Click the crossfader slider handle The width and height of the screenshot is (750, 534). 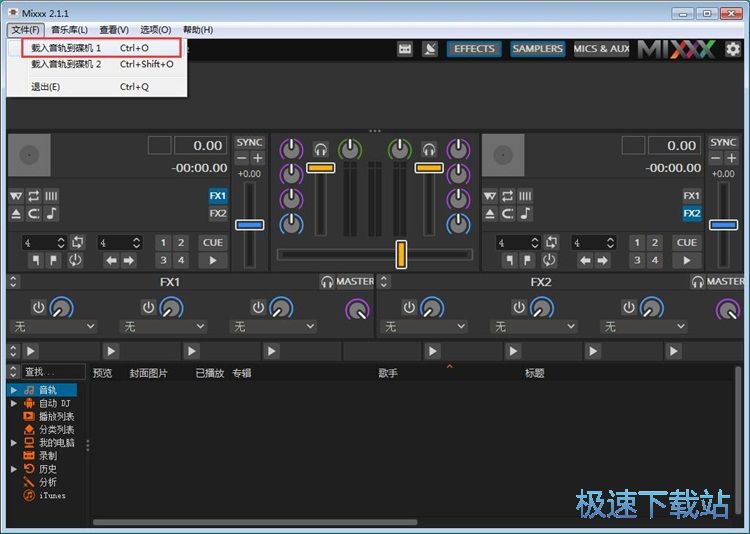click(x=401, y=254)
